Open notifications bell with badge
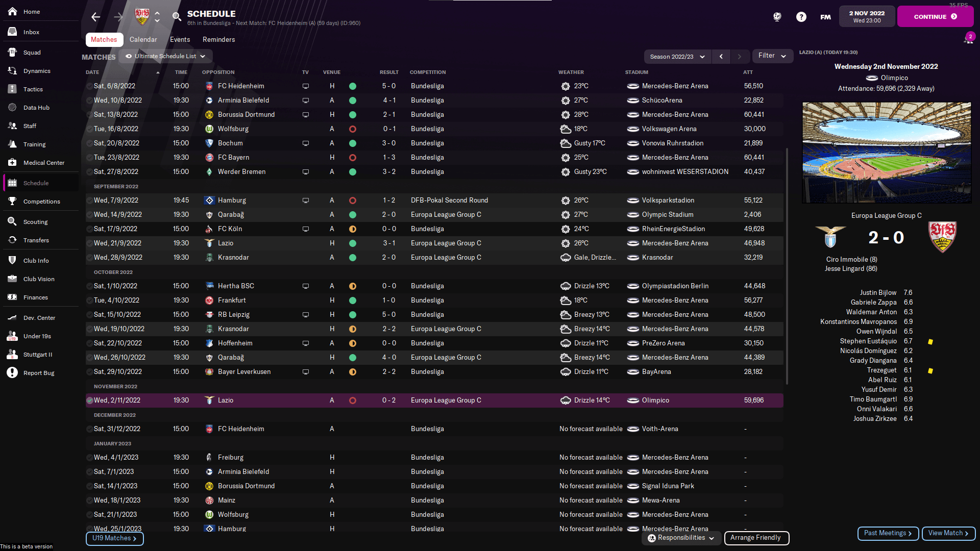980x551 pixels. (x=968, y=39)
